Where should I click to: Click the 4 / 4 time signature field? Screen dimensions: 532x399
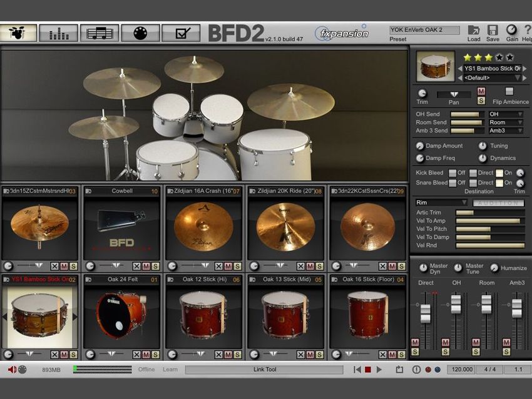489,370
